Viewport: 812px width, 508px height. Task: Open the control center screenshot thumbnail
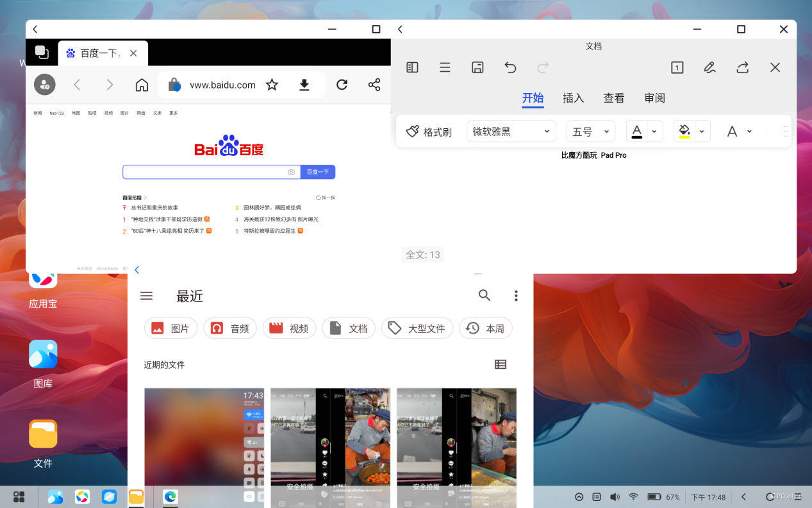pyautogui.click(x=204, y=448)
